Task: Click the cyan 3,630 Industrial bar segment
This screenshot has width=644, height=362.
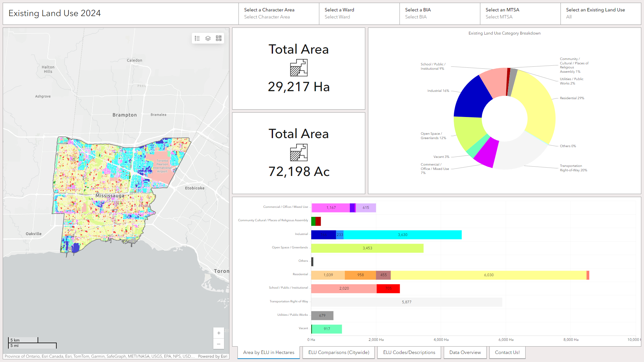Action: (x=402, y=235)
